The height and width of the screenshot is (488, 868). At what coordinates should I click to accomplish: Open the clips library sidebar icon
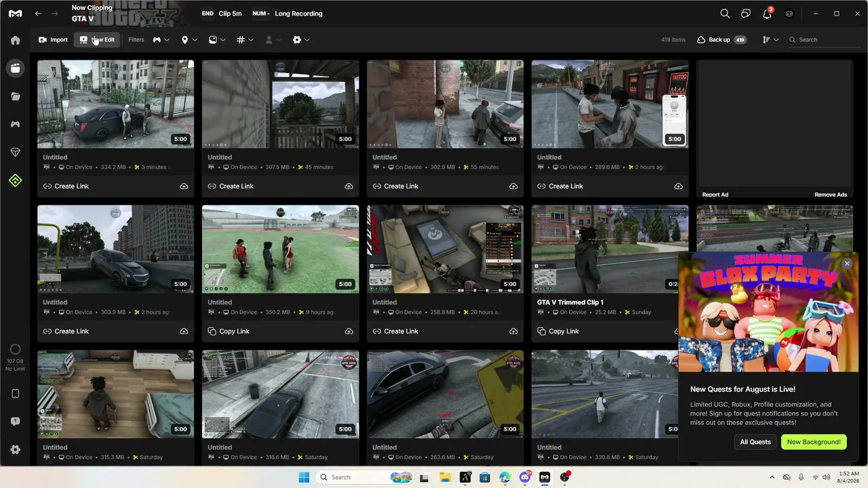pos(15,68)
